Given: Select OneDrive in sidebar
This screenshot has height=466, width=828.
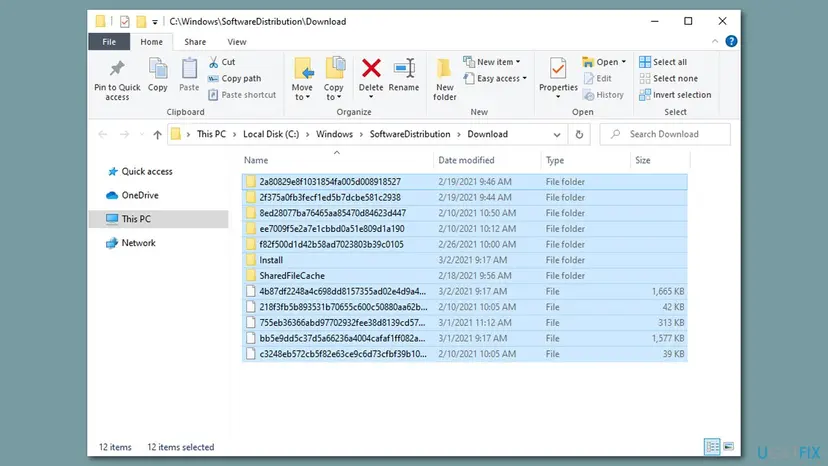Looking at the screenshot, I should pyautogui.click(x=133, y=195).
